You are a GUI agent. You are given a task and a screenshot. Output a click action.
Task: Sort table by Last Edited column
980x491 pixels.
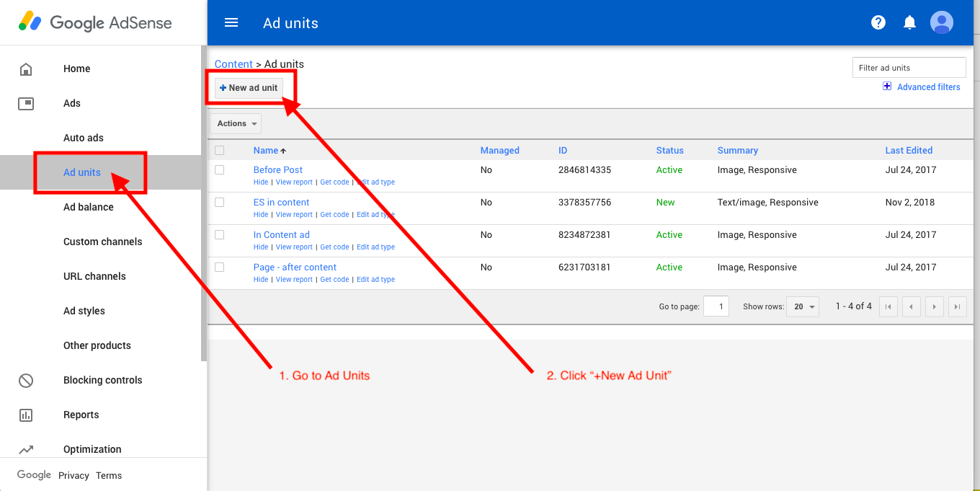pos(909,151)
